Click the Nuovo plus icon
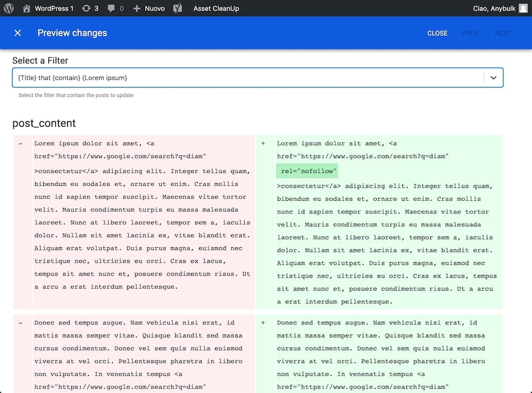The height and width of the screenshot is (393, 532). tap(137, 8)
